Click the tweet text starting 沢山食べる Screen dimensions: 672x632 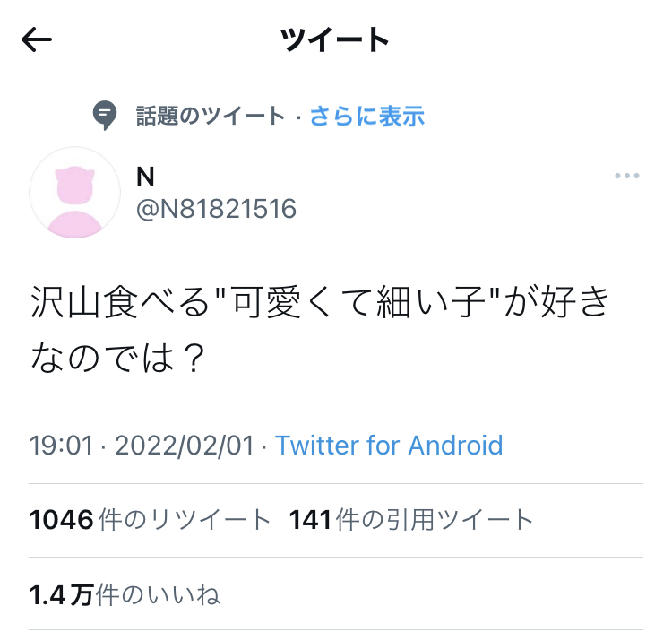click(319, 330)
